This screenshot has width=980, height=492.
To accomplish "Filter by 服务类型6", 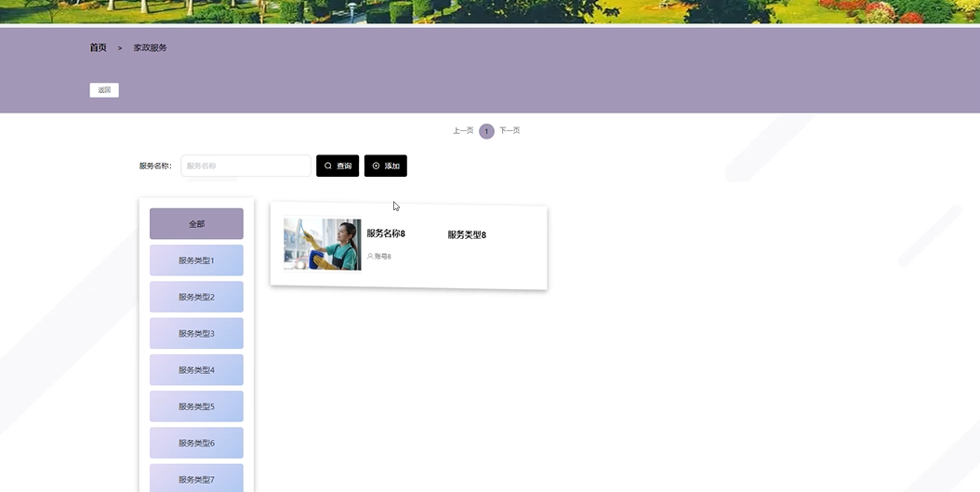I will (196, 443).
